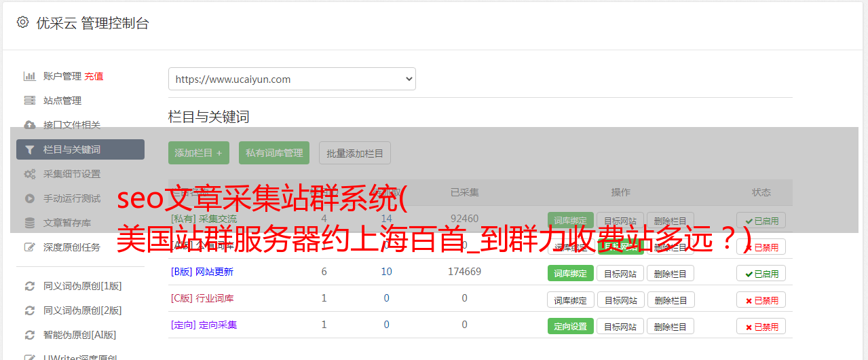The height and width of the screenshot is (360, 868).
Task: Click 词库绑定 in the 网站更新 row
Action: click(571, 273)
